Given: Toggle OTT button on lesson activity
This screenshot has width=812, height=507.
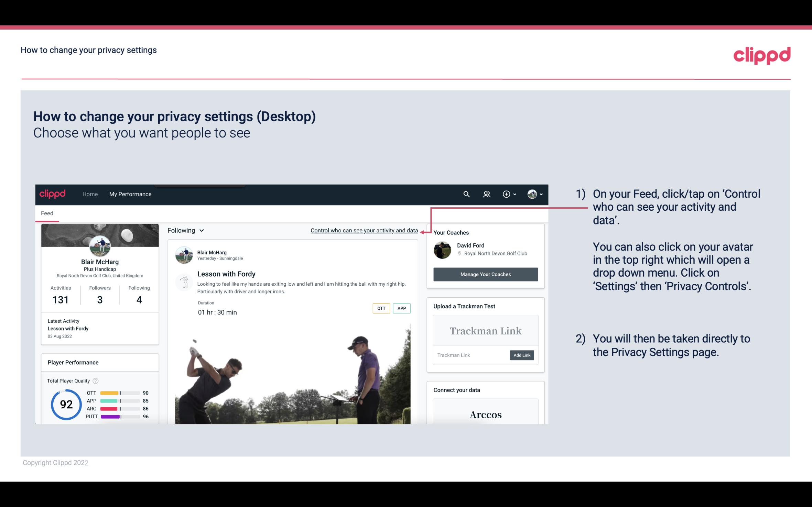Looking at the screenshot, I should point(380,308).
